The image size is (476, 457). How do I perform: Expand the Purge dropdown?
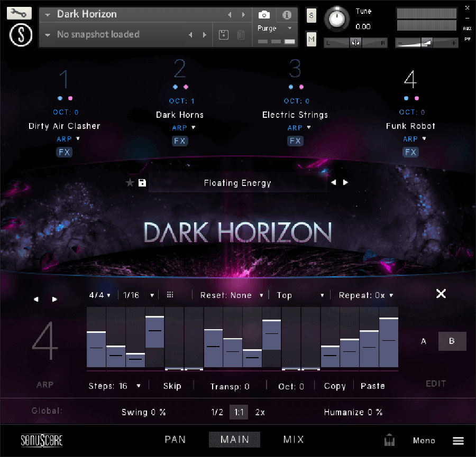[290, 28]
